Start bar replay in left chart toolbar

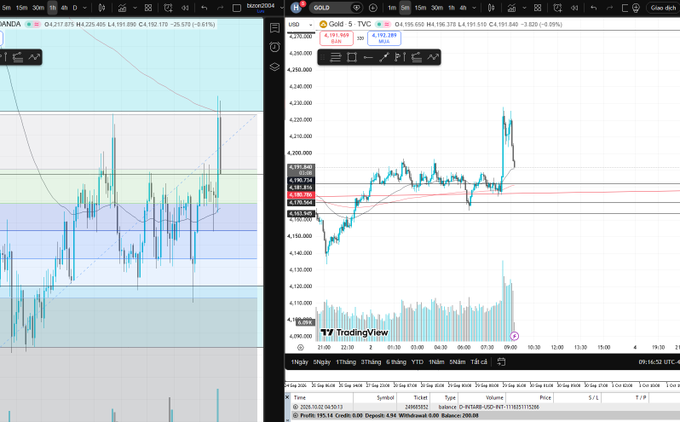(185, 8)
